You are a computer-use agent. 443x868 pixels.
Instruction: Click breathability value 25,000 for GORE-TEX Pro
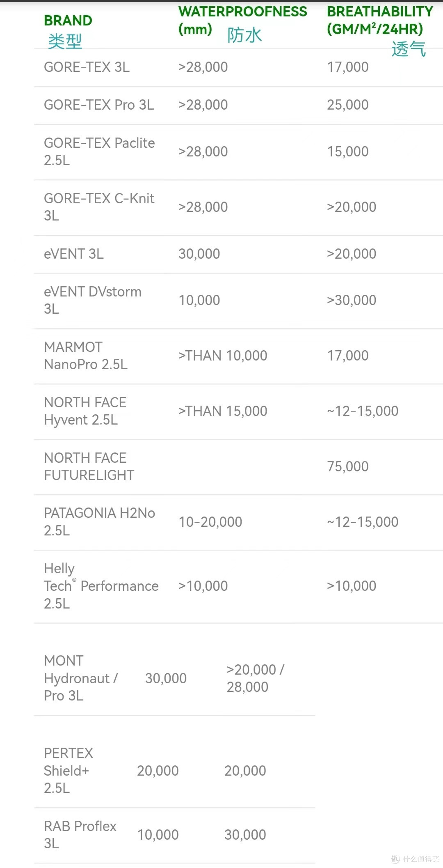click(x=347, y=105)
